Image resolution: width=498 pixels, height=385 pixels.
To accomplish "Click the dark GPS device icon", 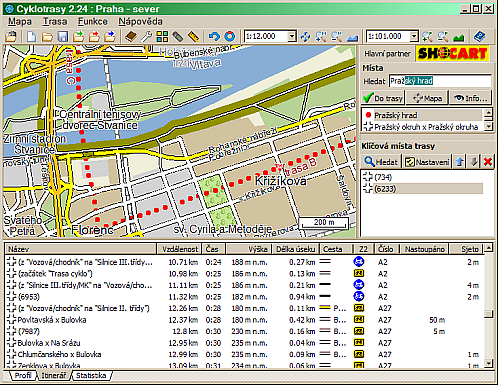I will [178, 36].
